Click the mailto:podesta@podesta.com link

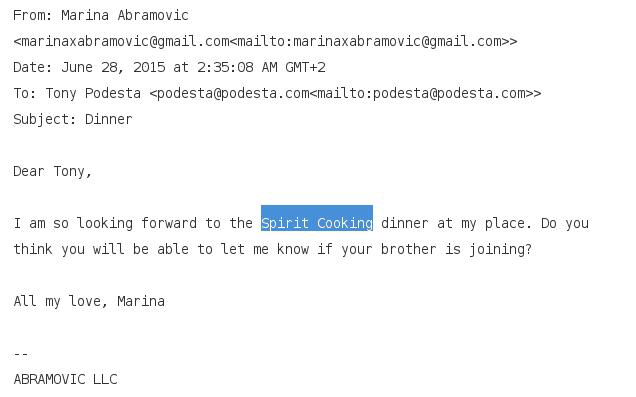click(421, 93)
